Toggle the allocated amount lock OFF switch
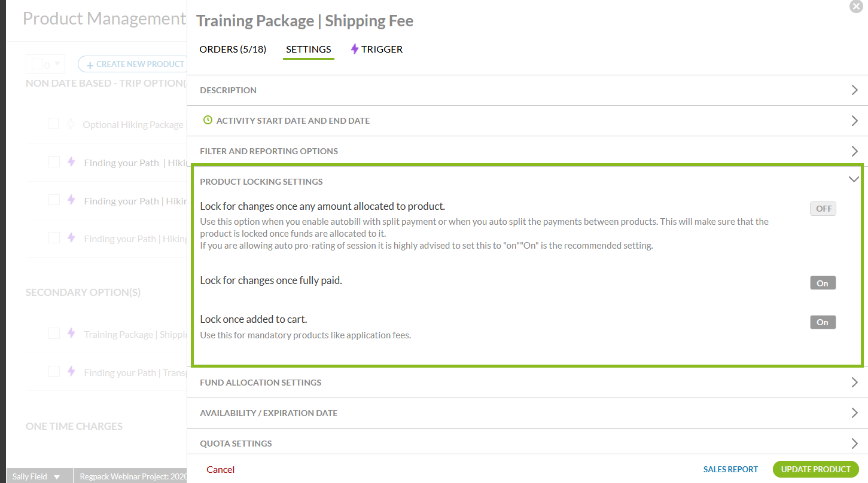The image size is (868, 483). tap(823, 209)
